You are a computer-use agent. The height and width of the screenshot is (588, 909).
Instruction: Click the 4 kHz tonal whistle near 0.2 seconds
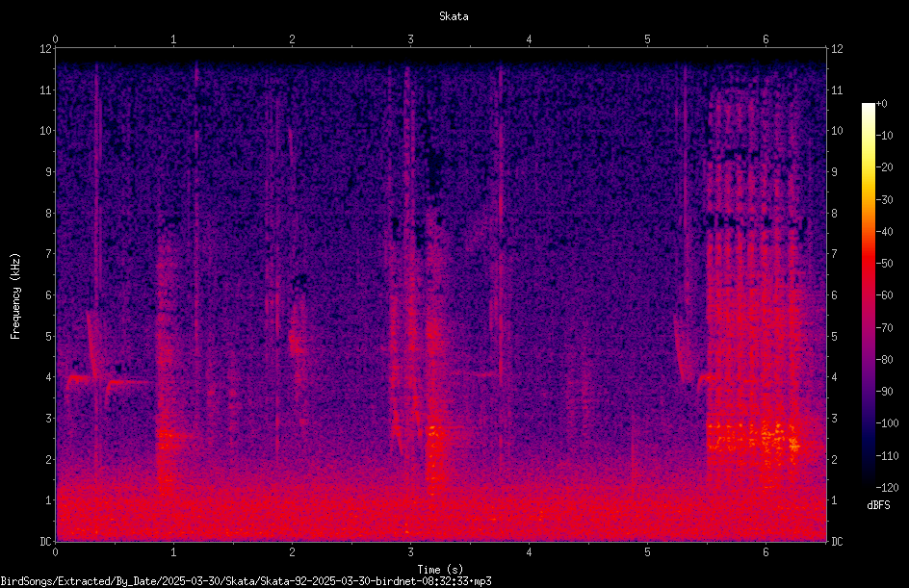78,378
